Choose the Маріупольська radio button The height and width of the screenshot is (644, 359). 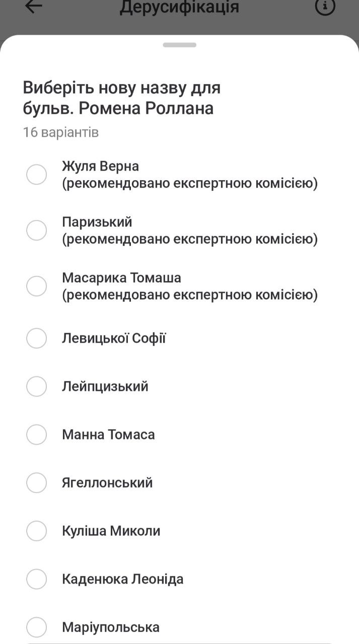click(x=36, y=627)
